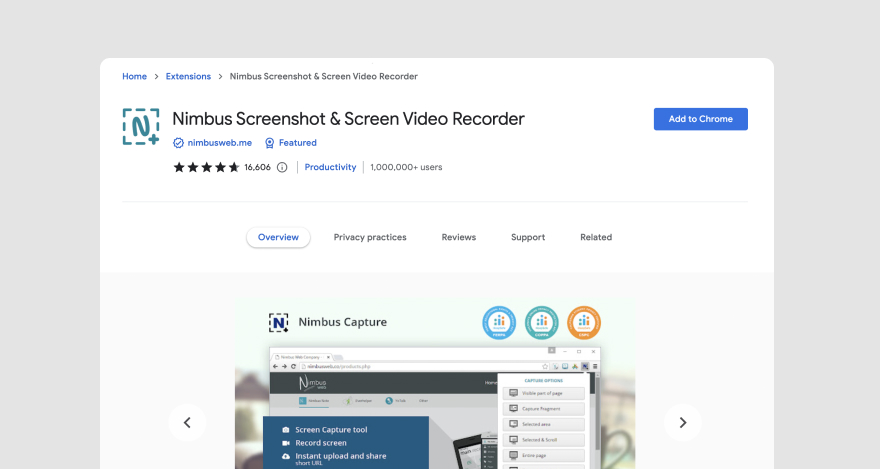Click the promotional screenshot image
The image size is (880, 469).
tap(435, 384)
